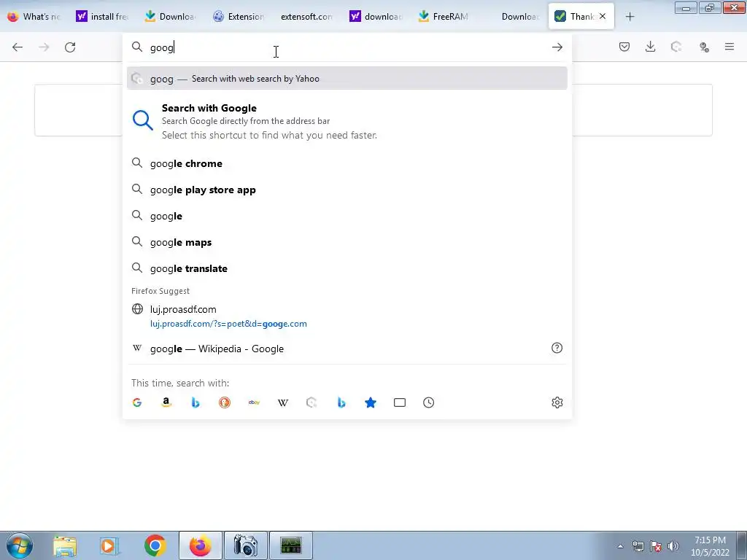747x560 pixels.
Task: Open the clock showing 7:15 PM
Action: pyautogui.click(x=710, y=546)
